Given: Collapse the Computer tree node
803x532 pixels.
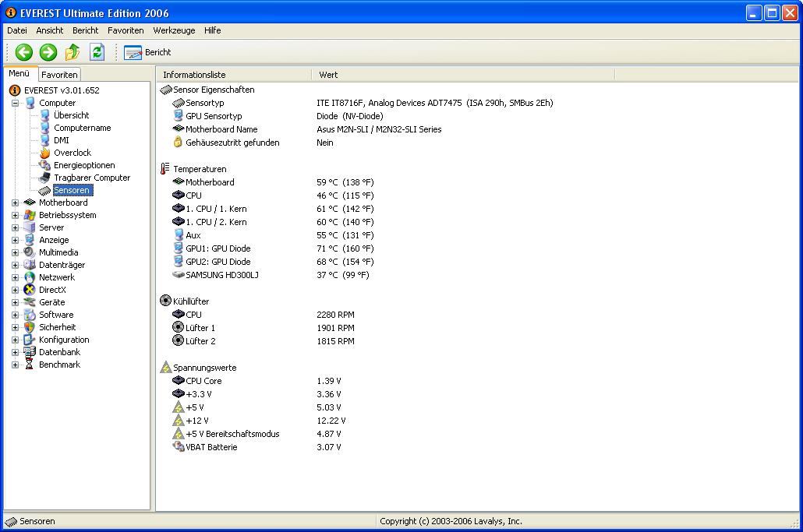Looking at the screenshot, I should (x=16, y=103).
